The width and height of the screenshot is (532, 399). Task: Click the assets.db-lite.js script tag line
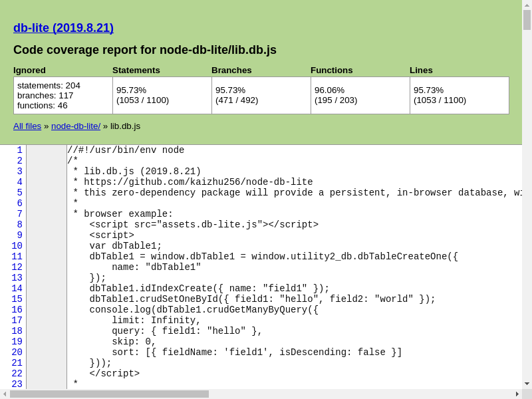[204, 224]
